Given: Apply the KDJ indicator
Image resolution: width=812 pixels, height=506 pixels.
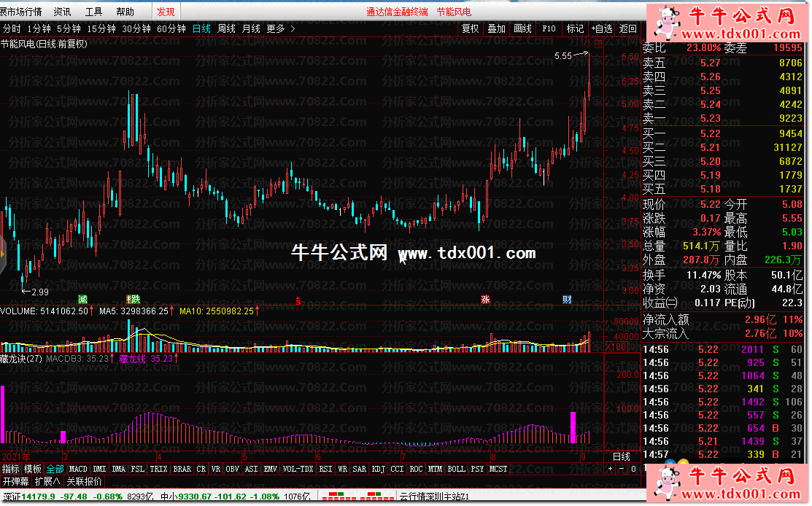Looking at the screenshot, I should pos(379,470).
